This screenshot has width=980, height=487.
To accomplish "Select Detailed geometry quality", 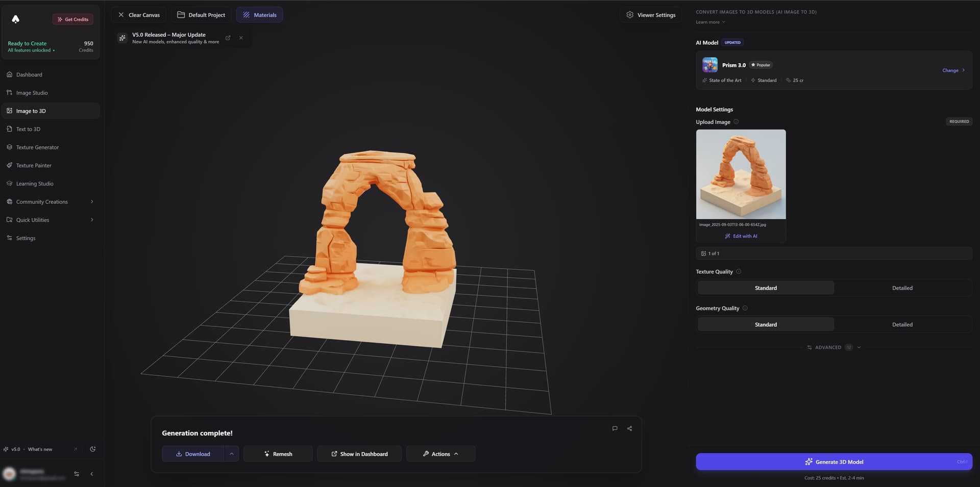I will click(902, 324).
